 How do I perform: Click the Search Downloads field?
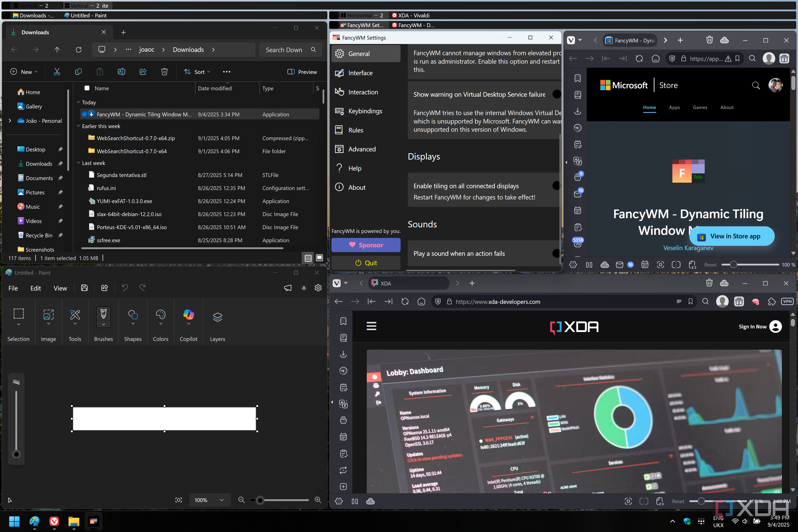[291, 50]
